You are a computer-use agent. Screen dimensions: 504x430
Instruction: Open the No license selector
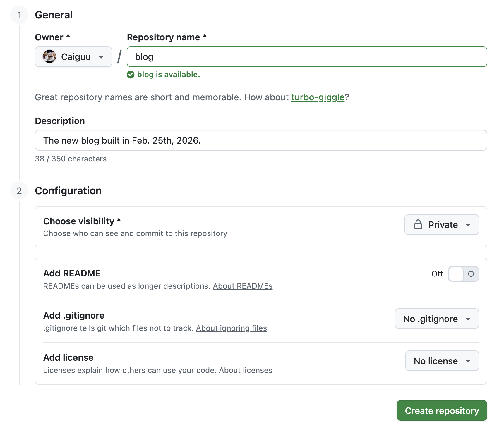(x=442, y=361)
